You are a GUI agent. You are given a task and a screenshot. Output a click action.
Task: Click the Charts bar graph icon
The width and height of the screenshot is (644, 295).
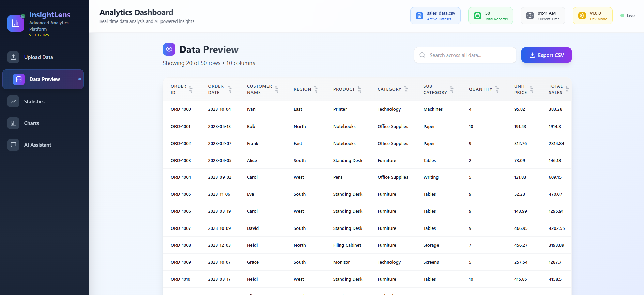13,123
